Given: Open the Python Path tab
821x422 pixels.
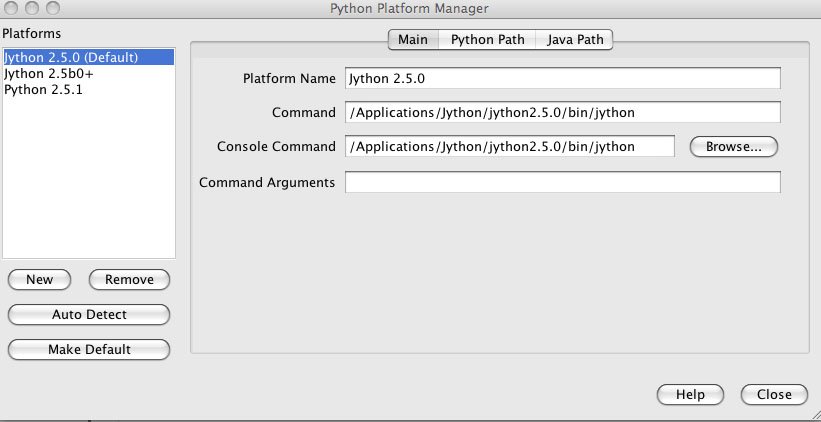Looking at the screenshot, I should tap(487, 40).
